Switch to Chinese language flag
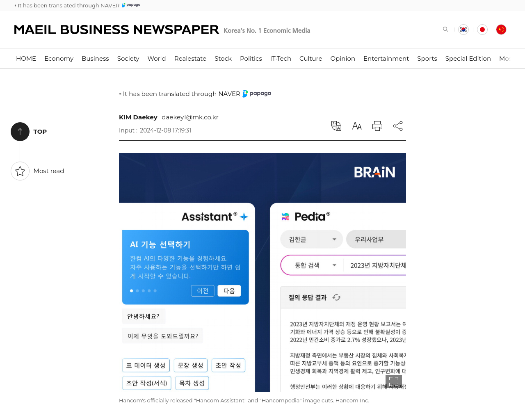The width and height of the screenshot is (525, 420). click(501, 30)
